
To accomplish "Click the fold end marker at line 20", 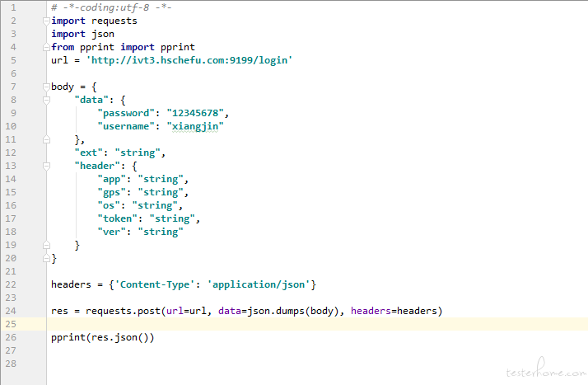I will 46,258.
